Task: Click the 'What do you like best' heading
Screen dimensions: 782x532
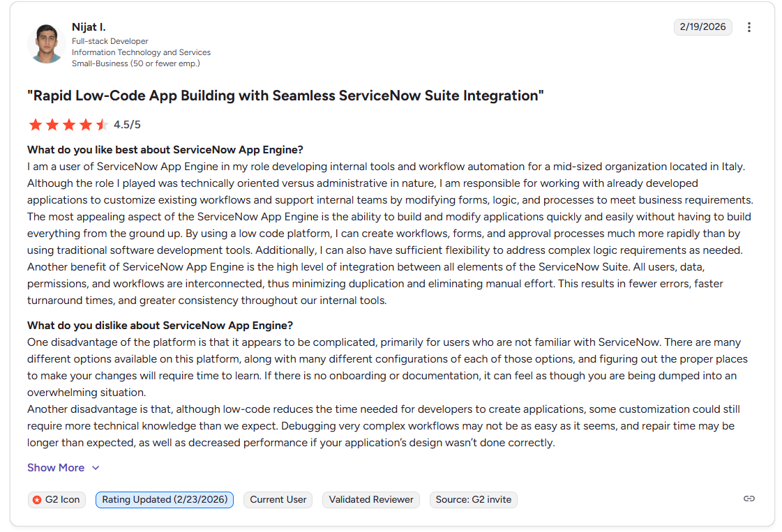Action: 165,150
